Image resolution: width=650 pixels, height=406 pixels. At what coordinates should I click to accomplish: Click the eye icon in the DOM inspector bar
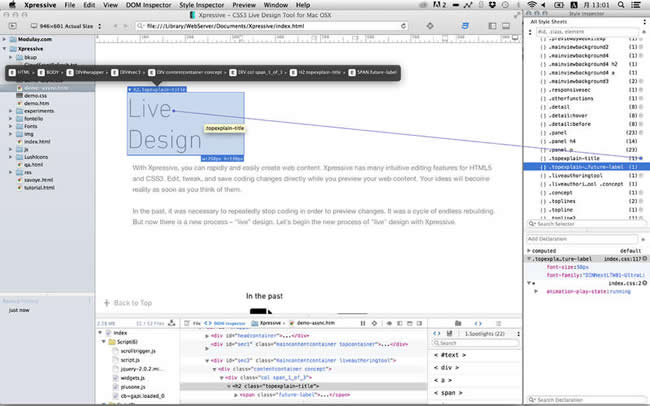pos(389,323)
